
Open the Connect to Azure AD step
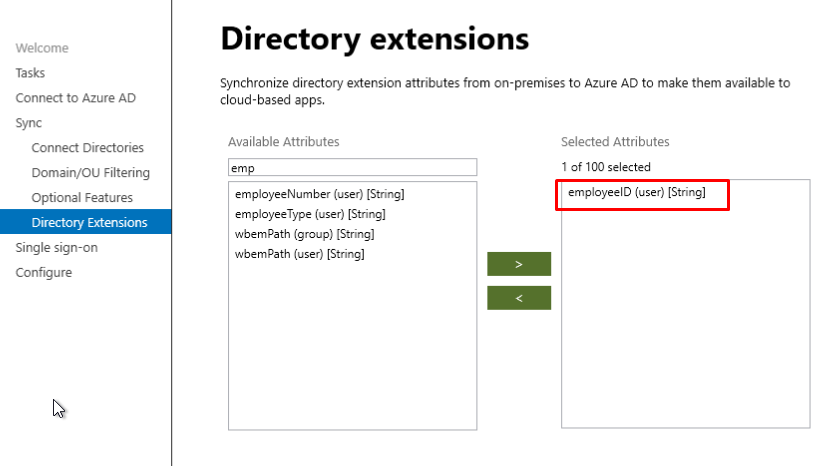tap(75, 98)
